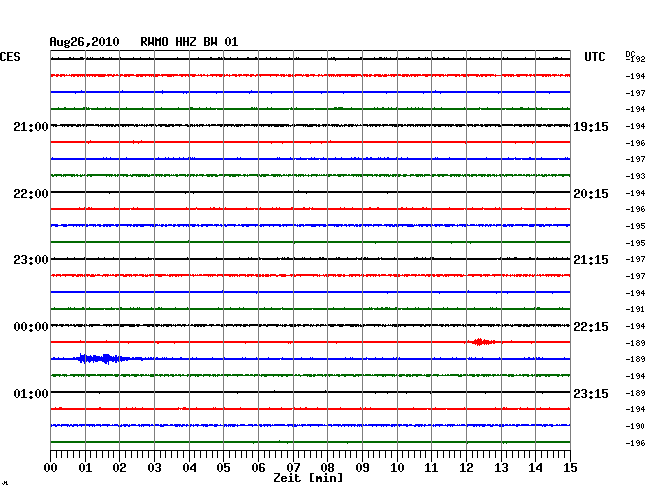Select the "01:00" local time label

[31, 393]
